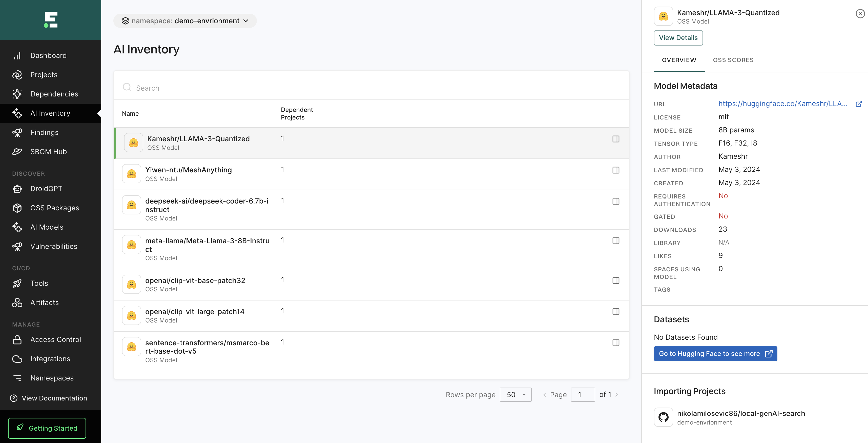The width and height of the screenshot is (868, 443).
Task: Open side panel icon for clip-vit-base-patch32
Action: coord(616,280)
